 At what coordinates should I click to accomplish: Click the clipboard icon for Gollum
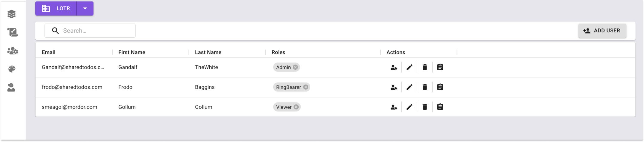pyautogui.click(x=440, y=107)
